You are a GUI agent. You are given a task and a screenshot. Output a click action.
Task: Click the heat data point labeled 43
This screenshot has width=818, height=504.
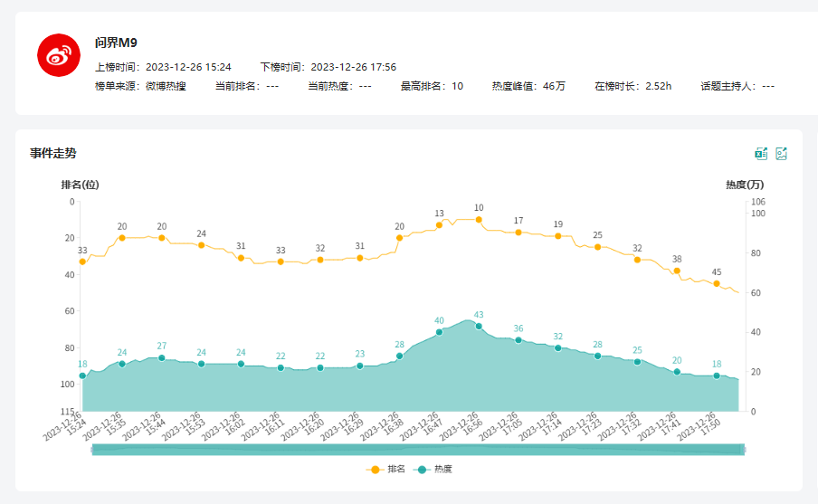(x=479, y=326)
